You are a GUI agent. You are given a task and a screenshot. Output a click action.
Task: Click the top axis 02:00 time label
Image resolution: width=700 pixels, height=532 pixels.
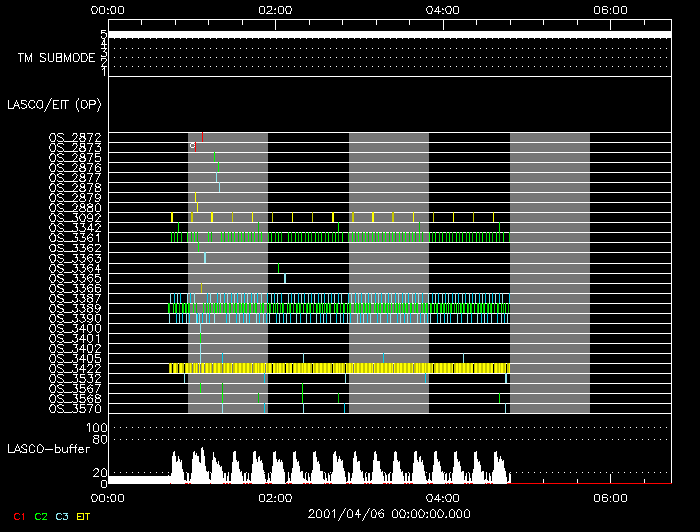coord(275,10)
